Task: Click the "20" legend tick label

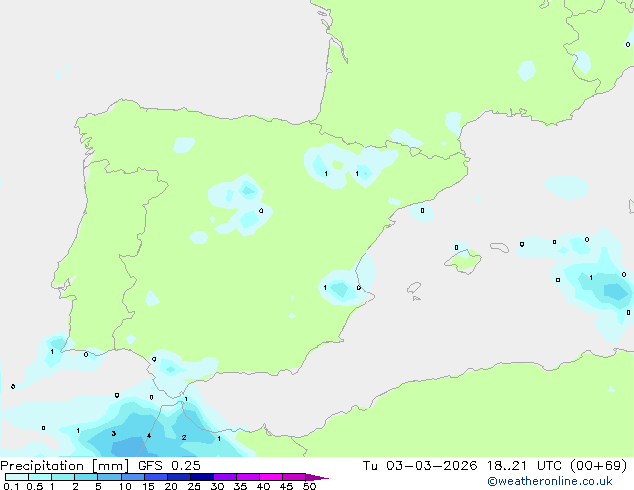Action: coord(171,486)
